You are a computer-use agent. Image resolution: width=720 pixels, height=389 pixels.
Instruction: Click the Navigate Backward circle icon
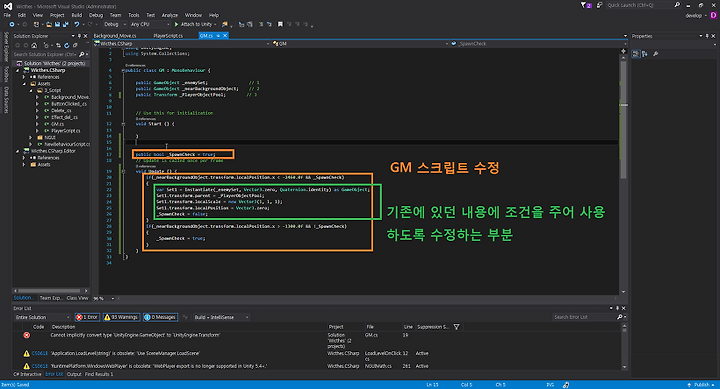point(11,24)
